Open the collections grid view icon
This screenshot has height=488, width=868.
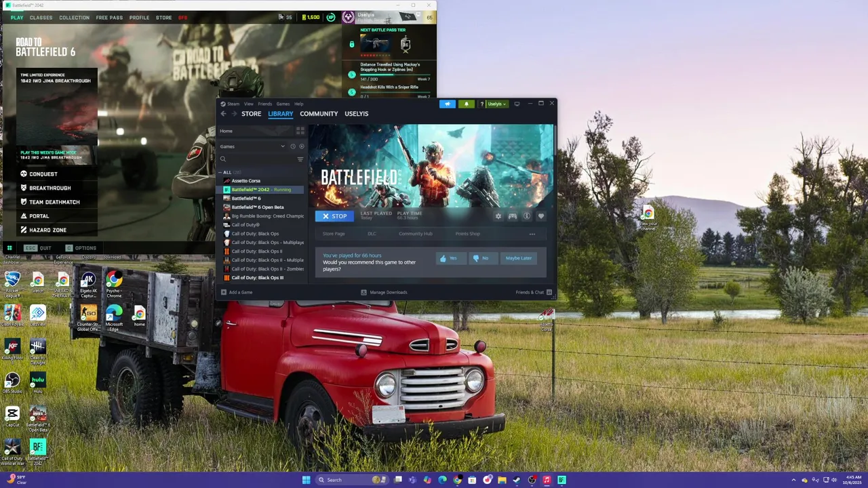tap(300, 131)
